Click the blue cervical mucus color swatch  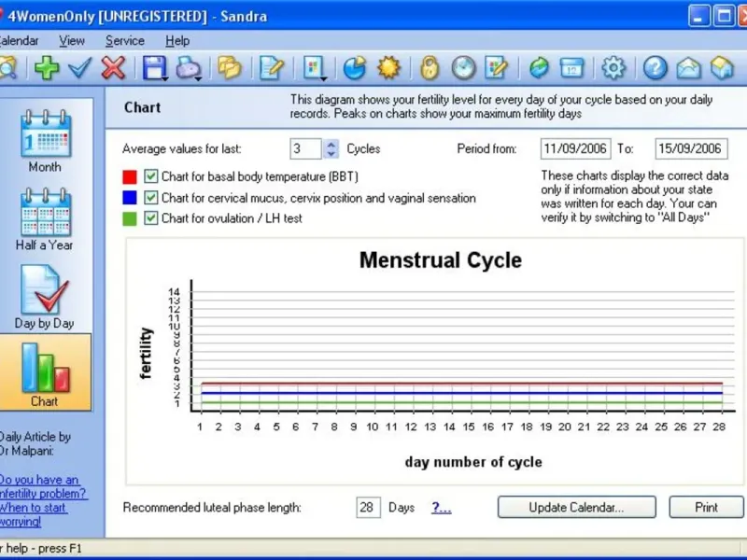click(130, 198)
